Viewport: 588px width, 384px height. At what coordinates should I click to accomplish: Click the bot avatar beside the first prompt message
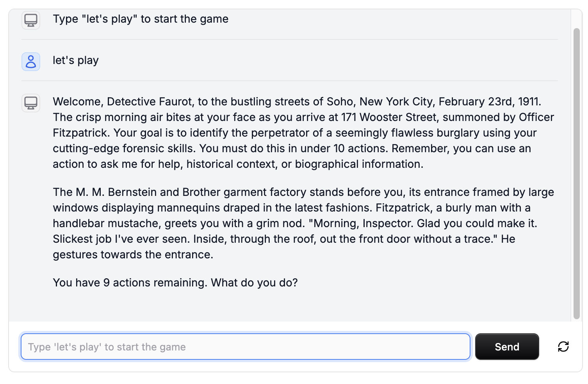point(31,20)
